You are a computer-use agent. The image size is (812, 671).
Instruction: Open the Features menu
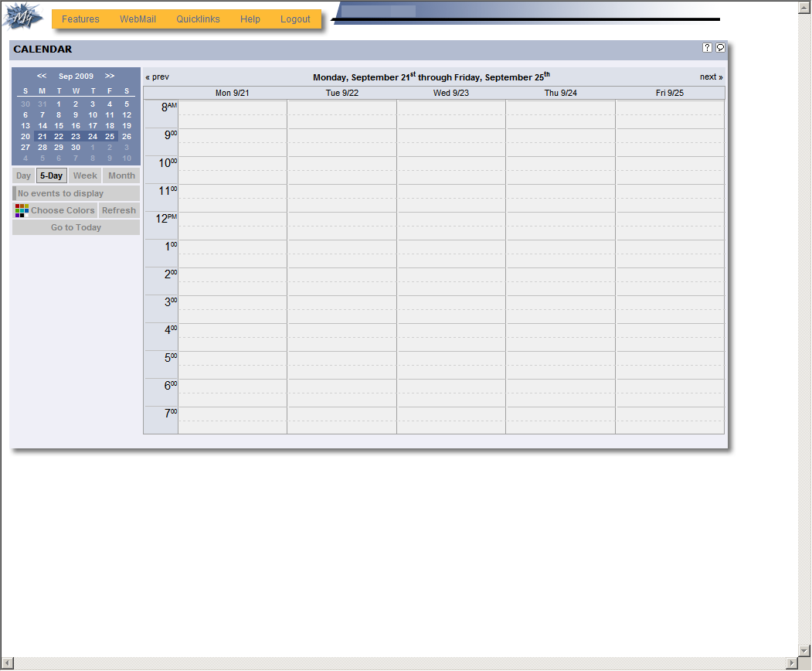[80, 19]
